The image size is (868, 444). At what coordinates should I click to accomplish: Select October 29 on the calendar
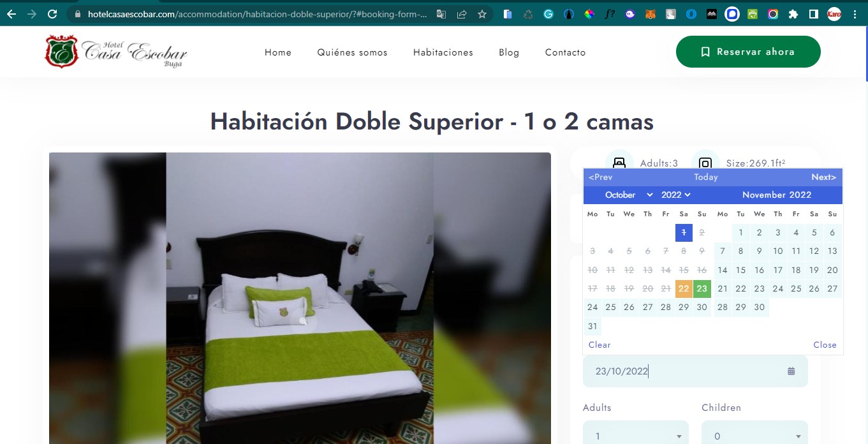click(683, 307)
